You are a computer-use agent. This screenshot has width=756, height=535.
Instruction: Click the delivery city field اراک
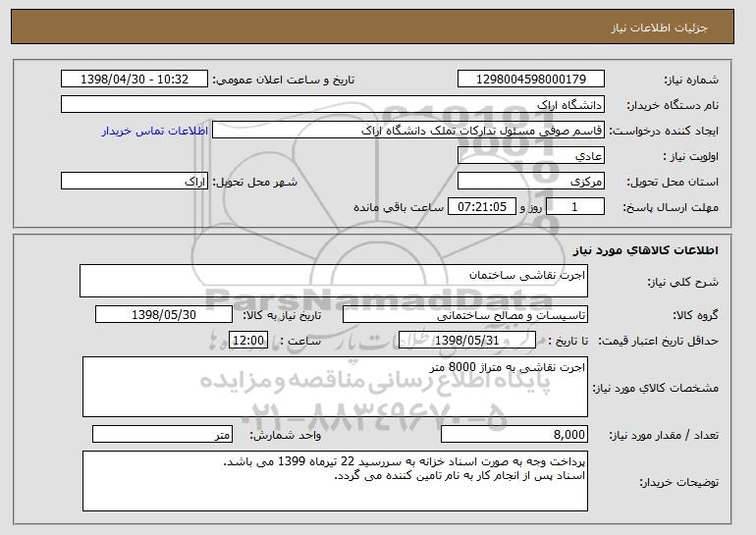[x=135, y=182]
